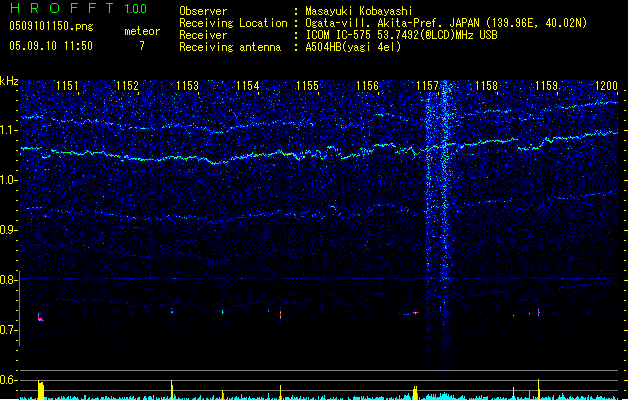Click the 1.0 kHz axis label
This screenshot has width=629, height=400.
[x=9, y=180]
